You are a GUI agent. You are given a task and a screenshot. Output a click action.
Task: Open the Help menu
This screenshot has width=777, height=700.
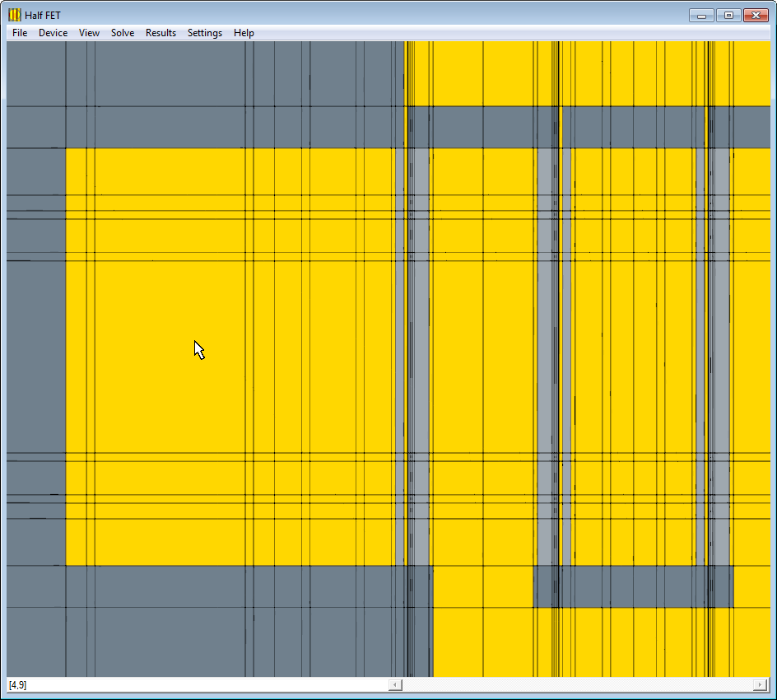244,33
